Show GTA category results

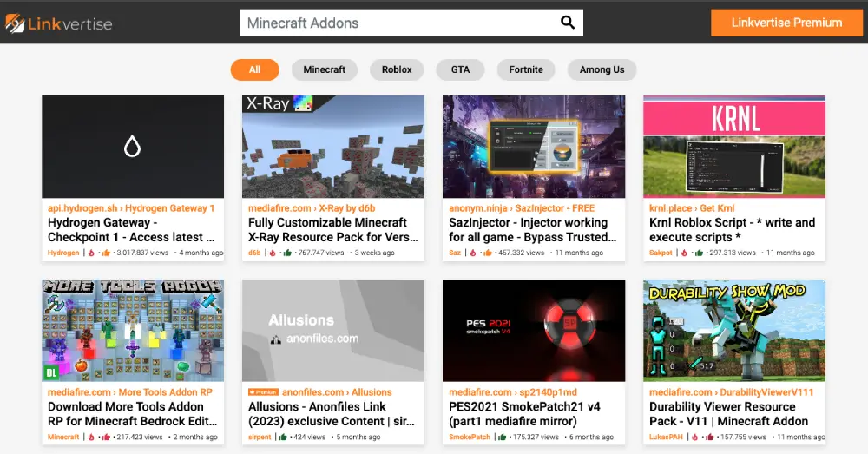click(x=460, y=69)
